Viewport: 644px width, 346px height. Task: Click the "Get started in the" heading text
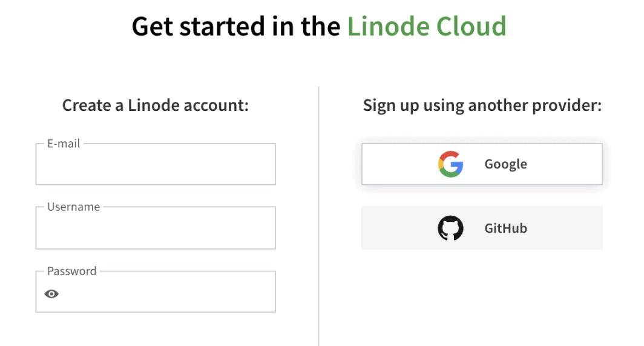coord(236,26)
